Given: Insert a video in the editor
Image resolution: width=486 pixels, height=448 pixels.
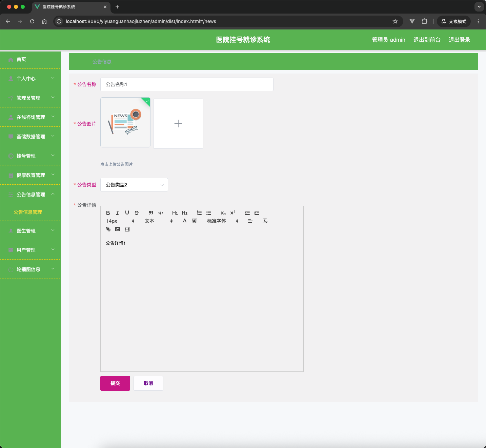Looking at the screenshot, I should click(127, 229).
